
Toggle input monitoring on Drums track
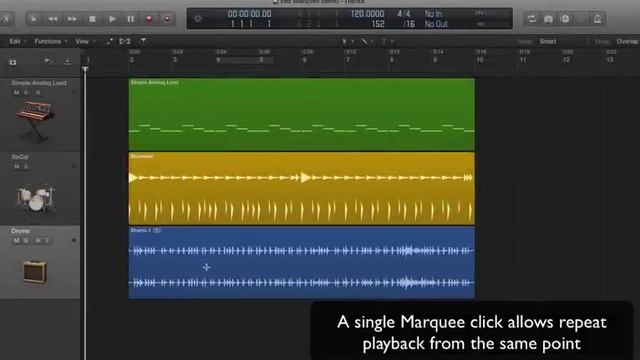tap(47, 240)
